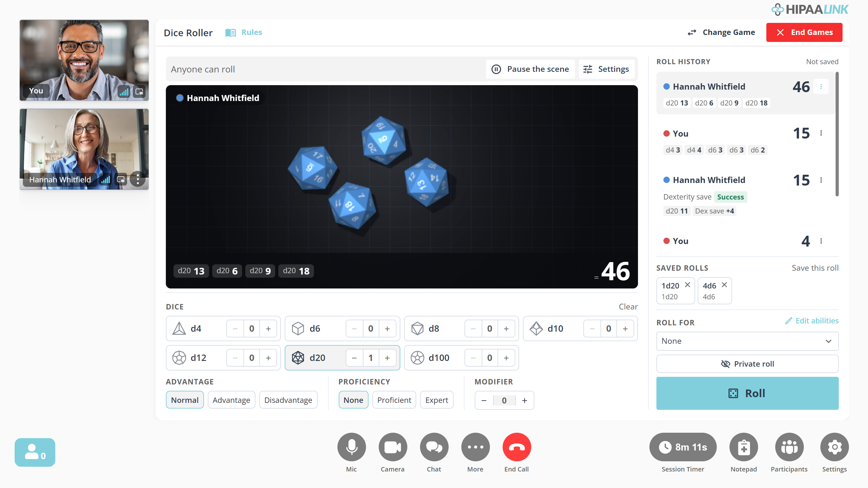Open the Notepad

pos(744,447)
